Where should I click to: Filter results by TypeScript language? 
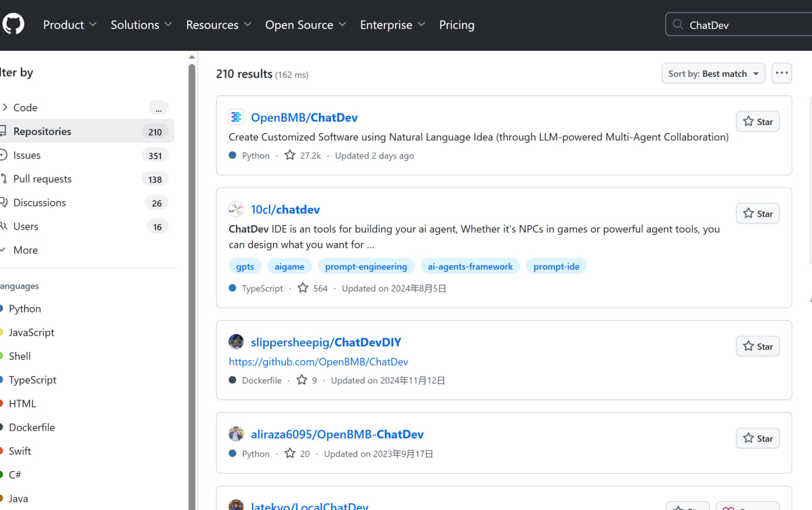32,380
